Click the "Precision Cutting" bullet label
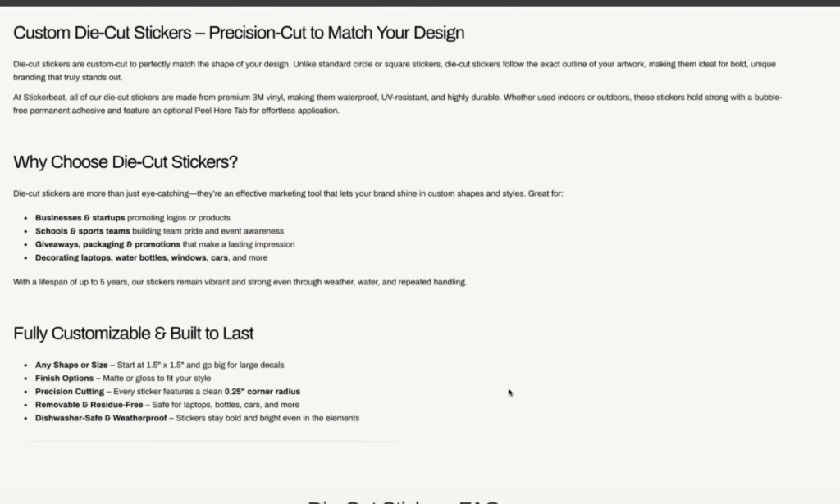840x504 pixels. click(x=70, y=392)
